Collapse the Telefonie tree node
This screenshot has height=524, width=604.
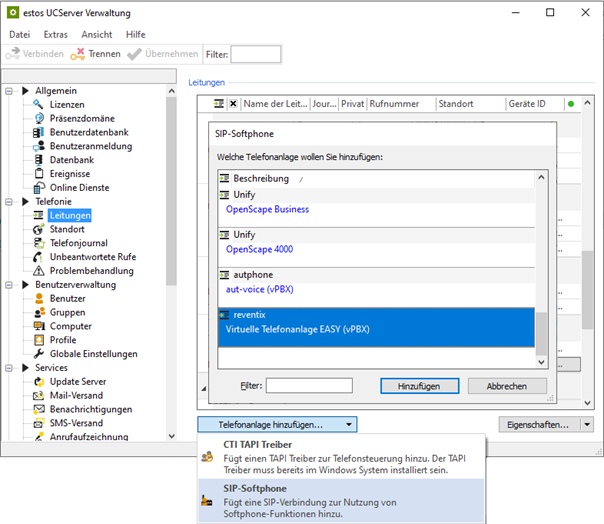click(9, 201)
